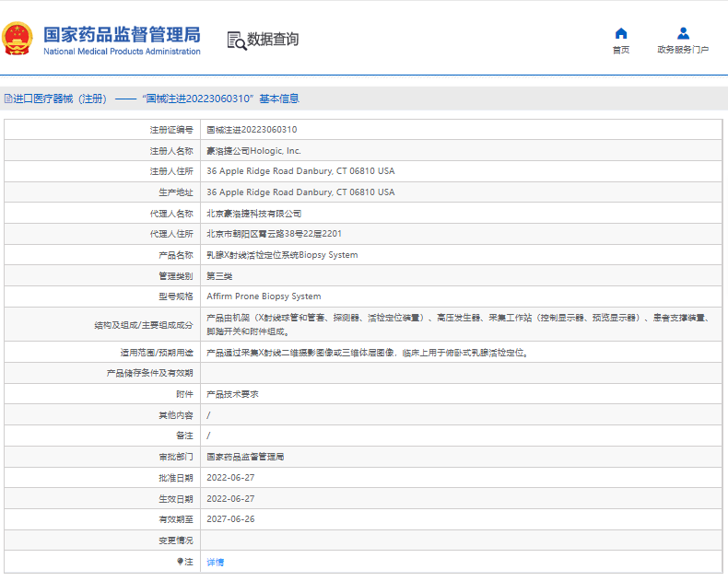
Task: Go to 首页 via its text label
Action: 621,51
